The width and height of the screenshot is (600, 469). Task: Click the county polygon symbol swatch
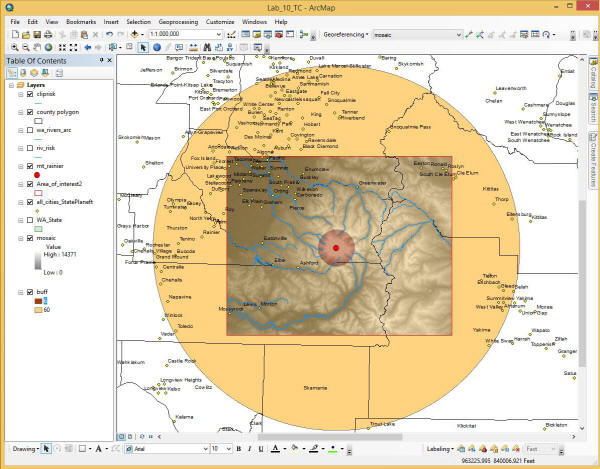[x=38, y=121]
